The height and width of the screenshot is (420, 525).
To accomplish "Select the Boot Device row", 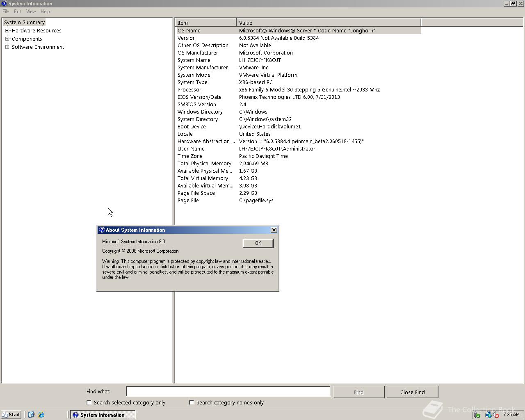I will pyautogui.click(x=299, y=127).
